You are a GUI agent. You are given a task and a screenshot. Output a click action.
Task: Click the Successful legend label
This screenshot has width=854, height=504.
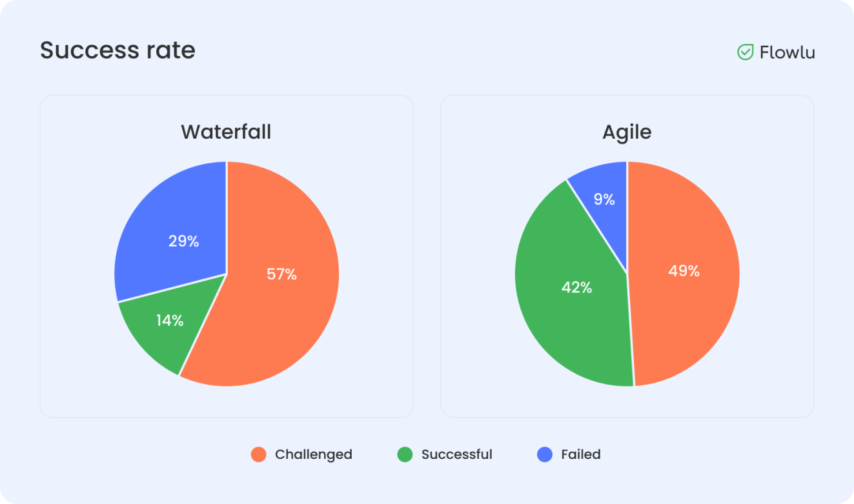[457, 454]
